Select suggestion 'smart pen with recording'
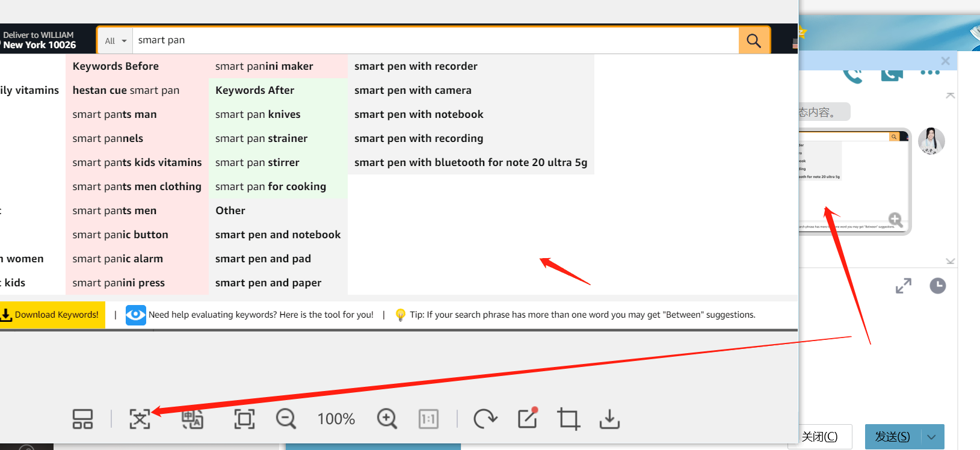 pyautogui.click(x=419, y=138)
